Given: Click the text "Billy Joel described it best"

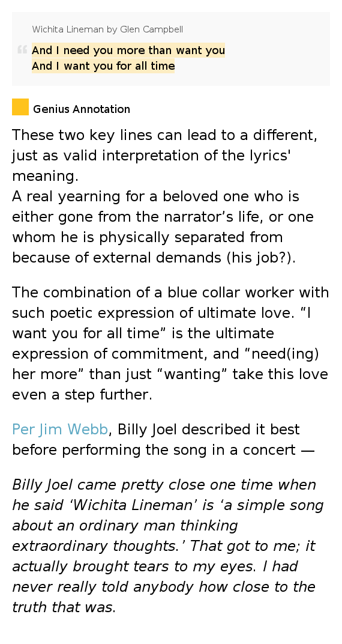Looking at the screenshot, I should [x=209, y=429].
